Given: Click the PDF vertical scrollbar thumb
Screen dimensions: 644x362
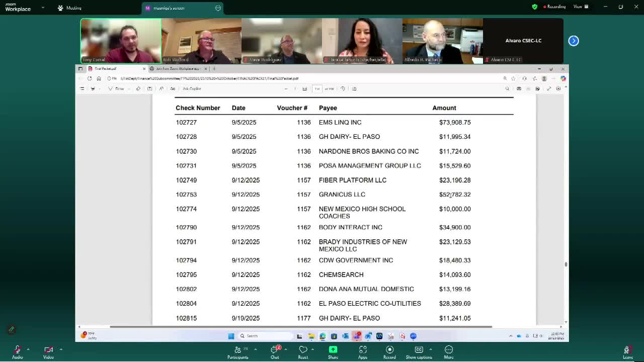Looking at the screenshot, I should click(x=566, y=264).
